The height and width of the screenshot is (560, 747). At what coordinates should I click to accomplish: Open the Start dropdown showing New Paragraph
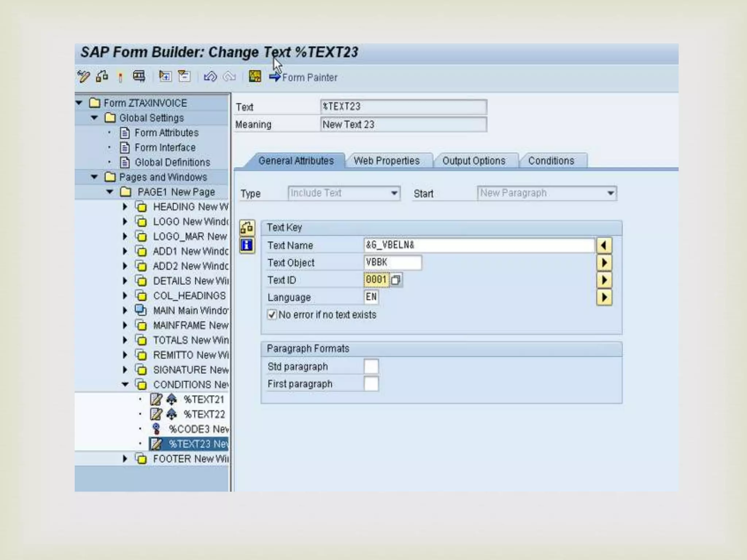[x=611, y=193]
